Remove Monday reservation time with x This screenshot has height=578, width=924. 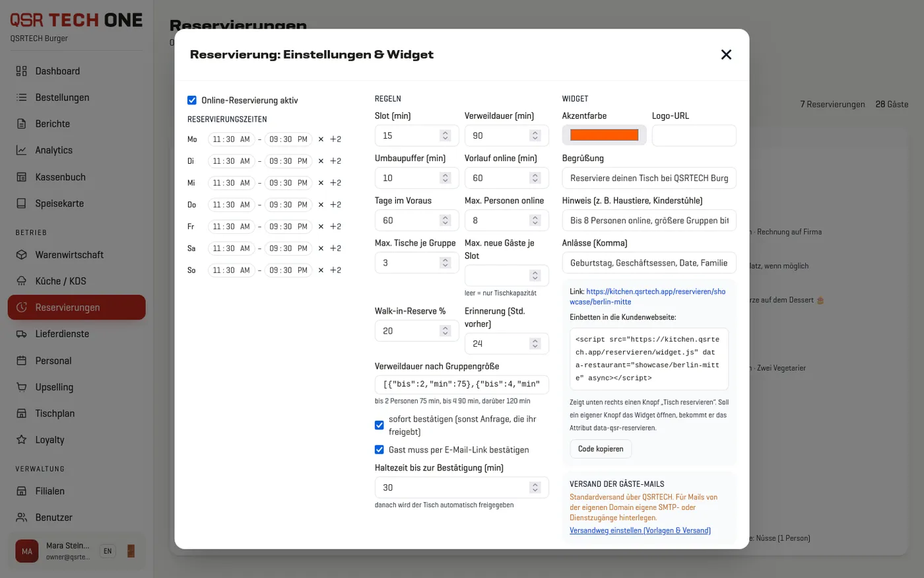pyautogui.click(x=321, y=139)
